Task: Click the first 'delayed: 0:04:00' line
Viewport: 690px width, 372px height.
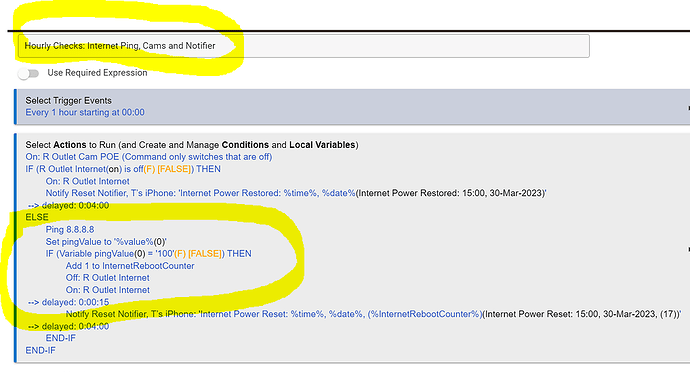Action: [68, 206]
